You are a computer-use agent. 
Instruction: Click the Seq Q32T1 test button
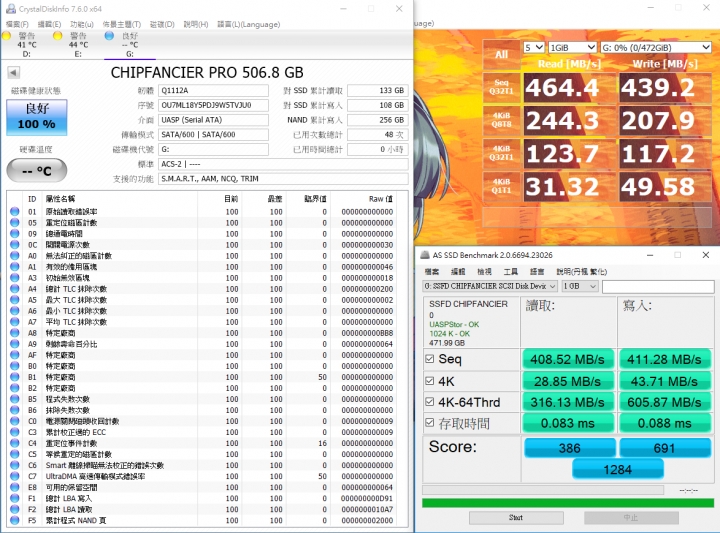click(501, 87)
